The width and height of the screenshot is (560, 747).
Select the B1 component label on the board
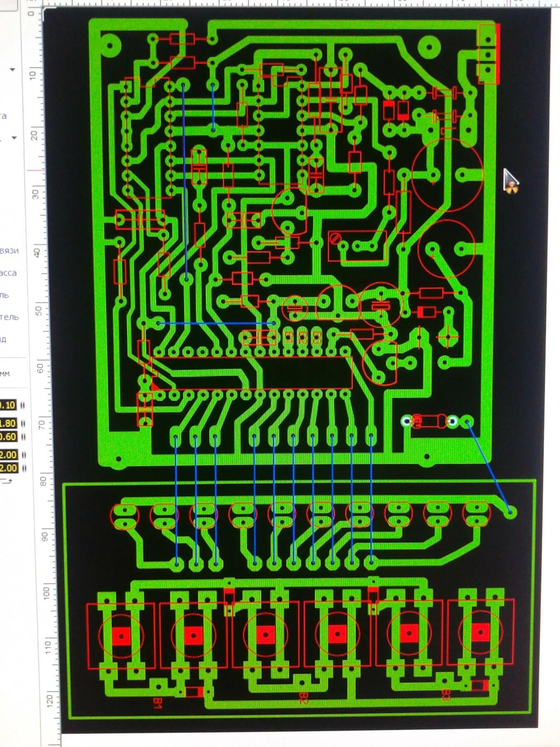click(157, 703)
